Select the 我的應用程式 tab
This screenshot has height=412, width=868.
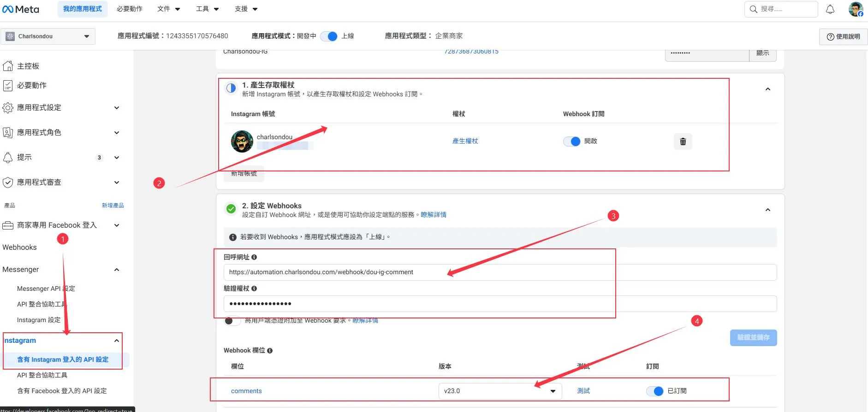coord(83,9)
